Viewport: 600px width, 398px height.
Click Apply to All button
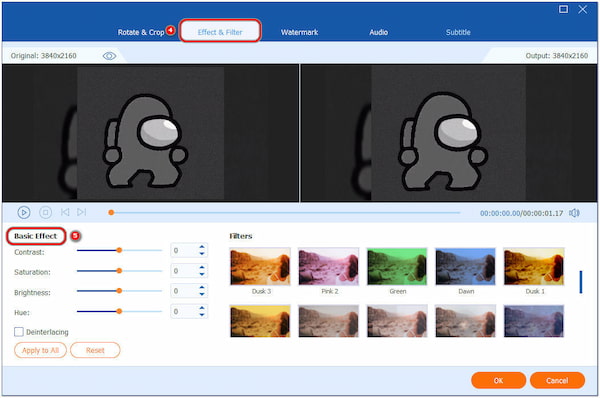click(40, 350)
